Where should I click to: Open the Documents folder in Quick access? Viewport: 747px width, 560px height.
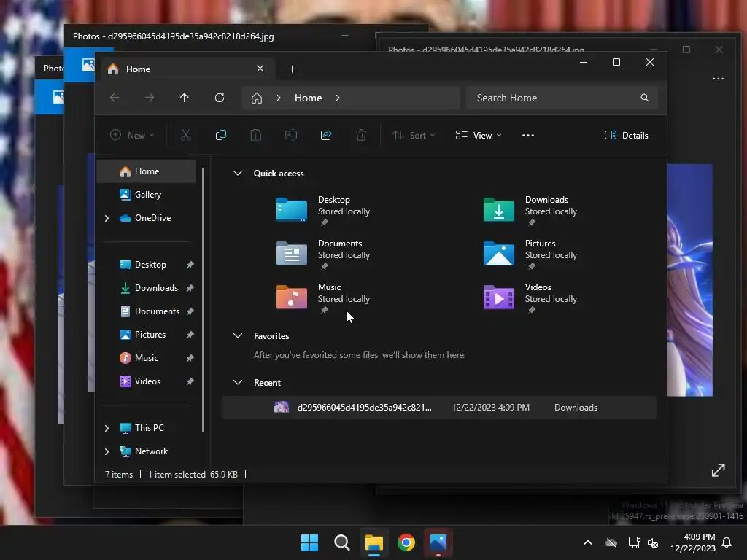pos(292,253)
